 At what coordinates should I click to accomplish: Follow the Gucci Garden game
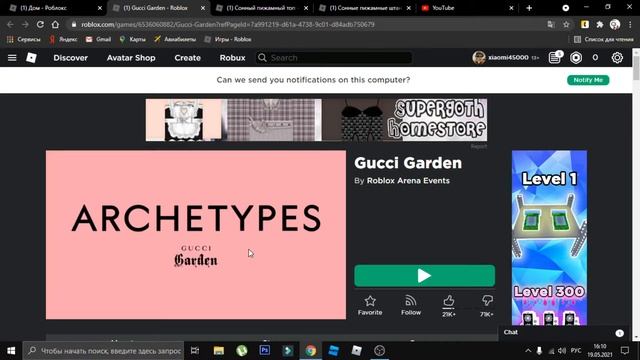pyautogui.click(x=411, y=305)
